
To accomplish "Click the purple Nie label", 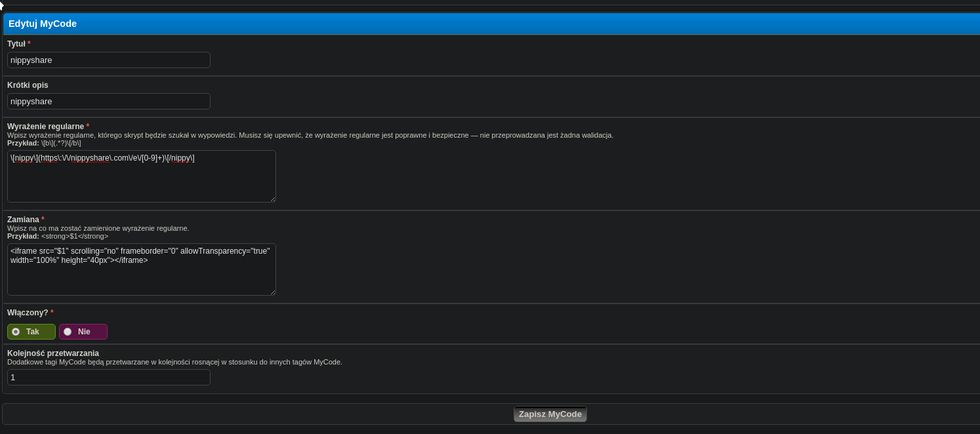I will coord(83,332).
